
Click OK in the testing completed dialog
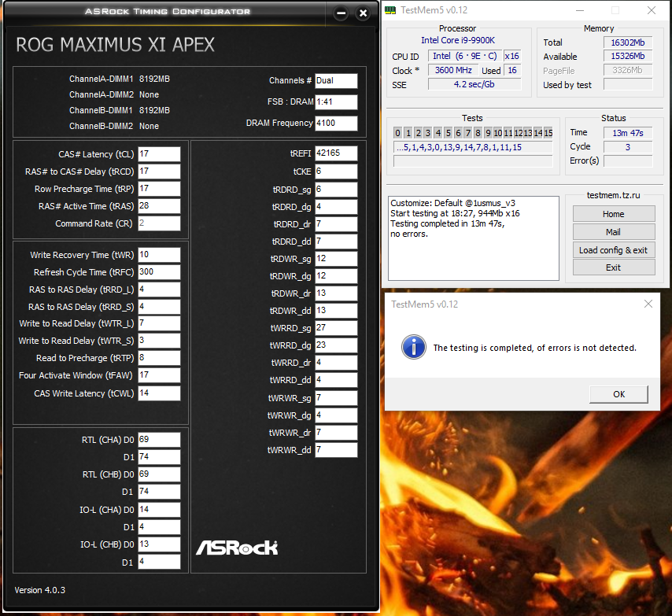coord(618,394)
